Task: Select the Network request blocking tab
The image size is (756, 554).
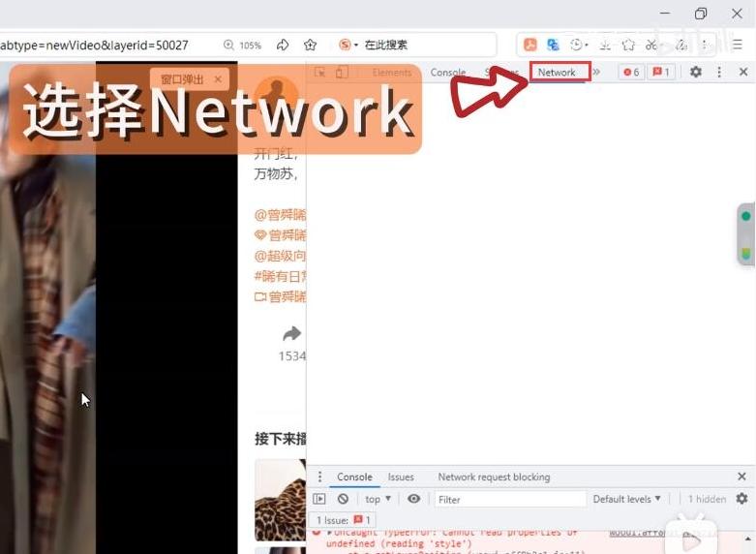Action: tap(494, 477)
